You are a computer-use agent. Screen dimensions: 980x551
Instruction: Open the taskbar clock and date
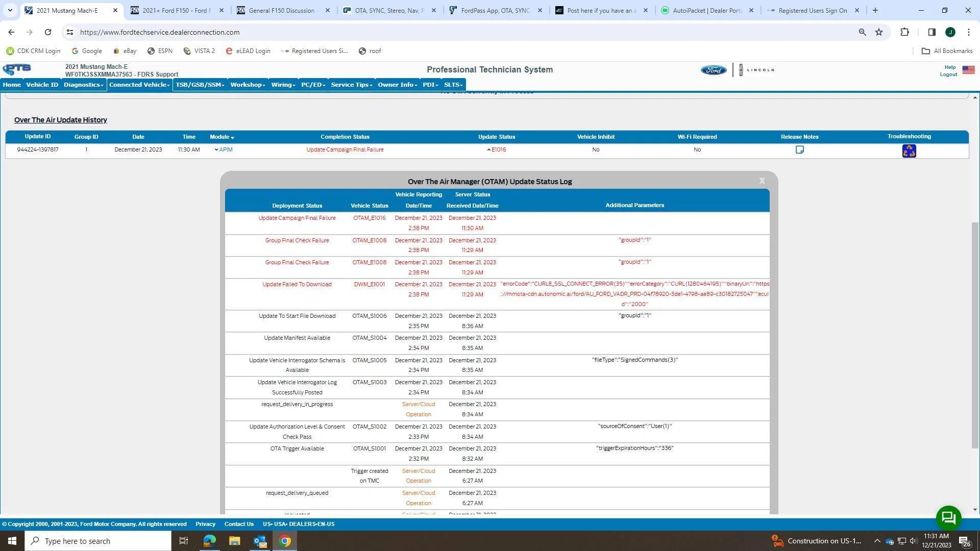[937, 541]
